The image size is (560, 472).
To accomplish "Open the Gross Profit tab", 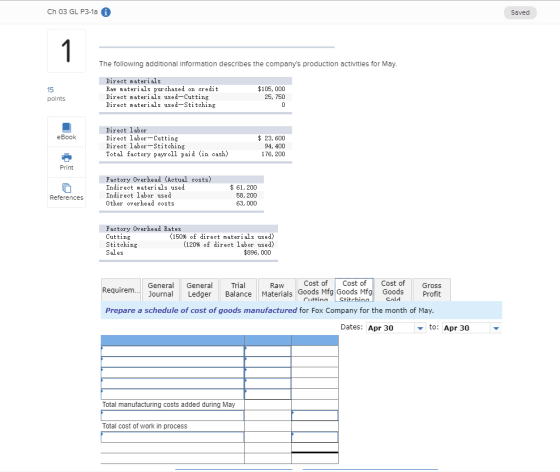I will coord(431,290).
